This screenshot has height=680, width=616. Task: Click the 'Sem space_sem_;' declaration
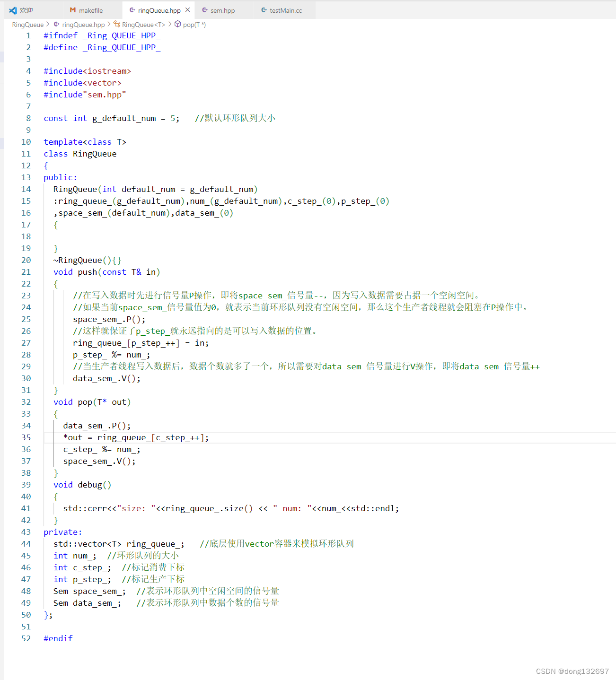(x=90, y=591)
